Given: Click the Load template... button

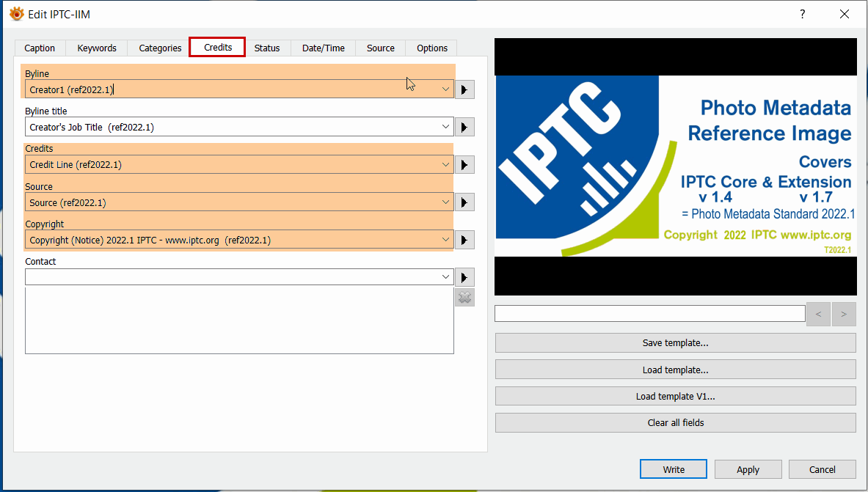Looking at the screenshot, I should (x=675, y=370).
